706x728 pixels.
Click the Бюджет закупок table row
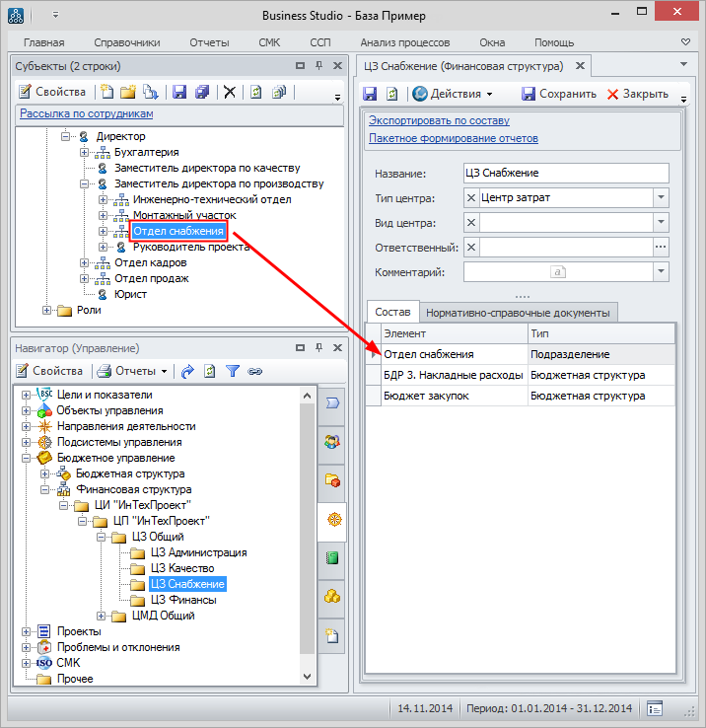pos(520,396)
